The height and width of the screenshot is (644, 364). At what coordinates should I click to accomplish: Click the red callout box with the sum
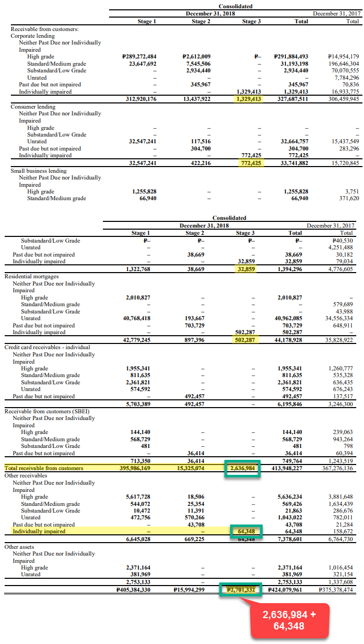click(x=289, y=620)
